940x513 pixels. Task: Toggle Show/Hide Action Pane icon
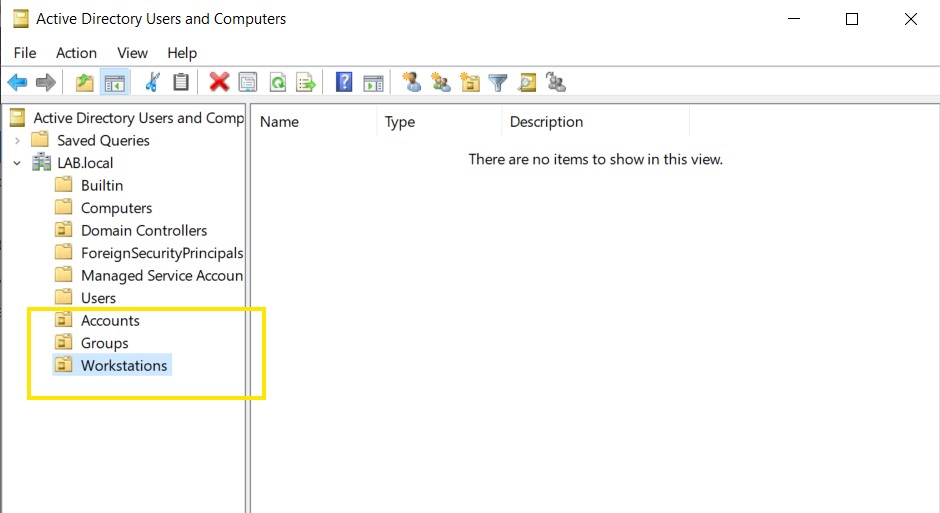(x=373, y=82)
